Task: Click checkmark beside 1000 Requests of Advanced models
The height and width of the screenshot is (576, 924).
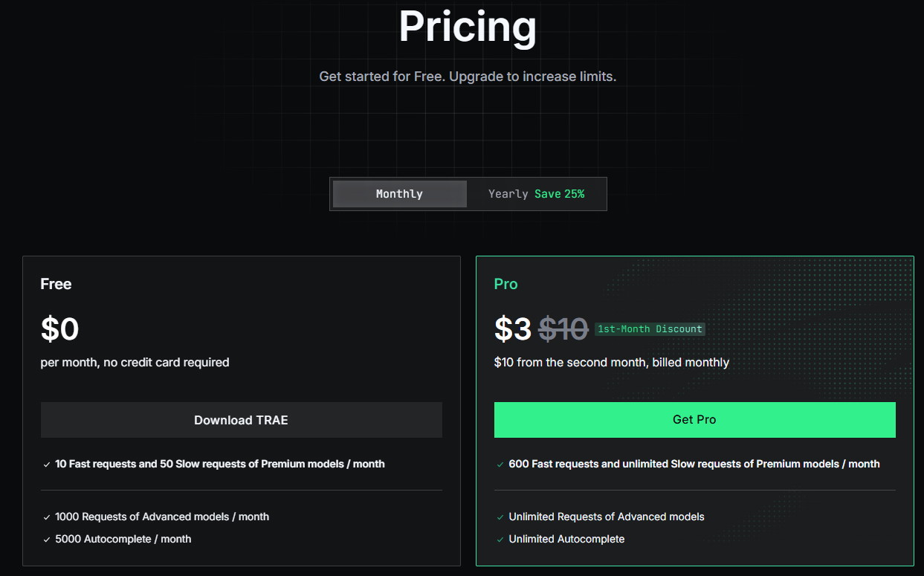Action: click(x=47, y=517)
